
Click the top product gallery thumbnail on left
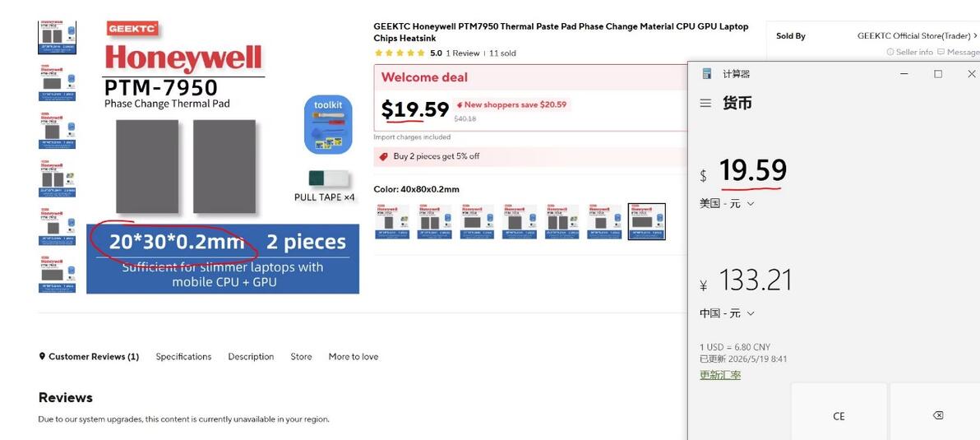(x=57, y=38)
